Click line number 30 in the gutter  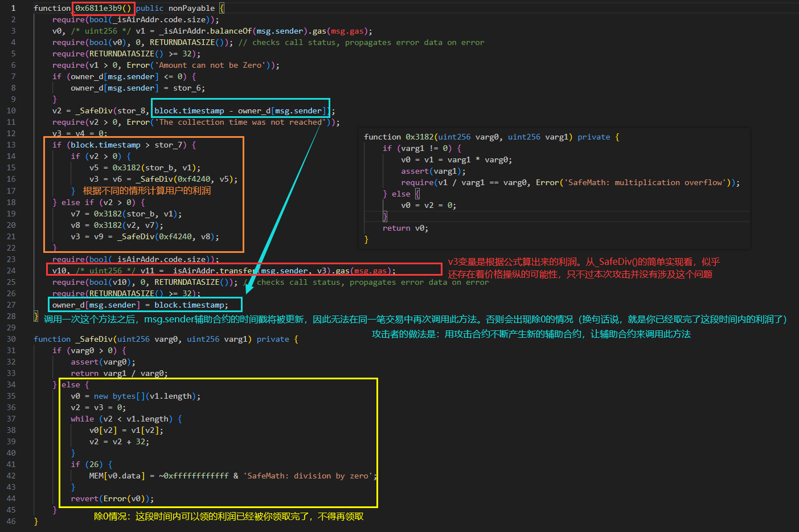pos(11,339)
